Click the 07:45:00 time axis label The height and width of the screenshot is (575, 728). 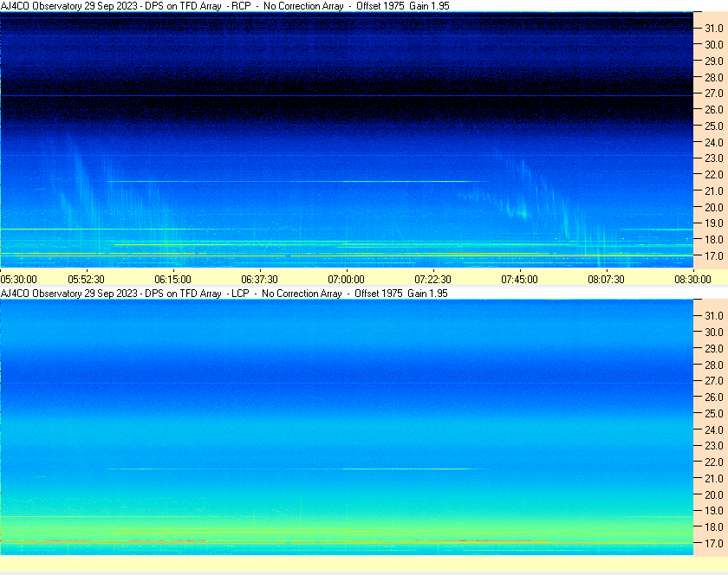click(520, 279)
